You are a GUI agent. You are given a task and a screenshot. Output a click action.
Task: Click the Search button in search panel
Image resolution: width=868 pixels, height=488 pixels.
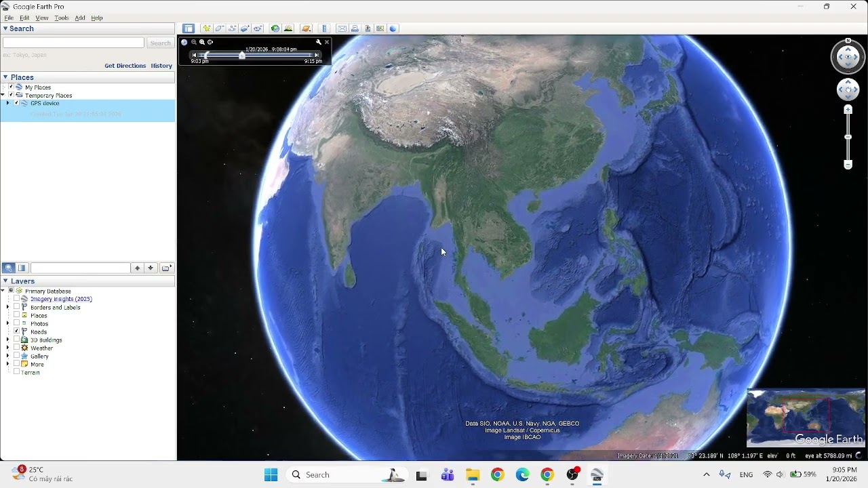[x=160, y=43]
